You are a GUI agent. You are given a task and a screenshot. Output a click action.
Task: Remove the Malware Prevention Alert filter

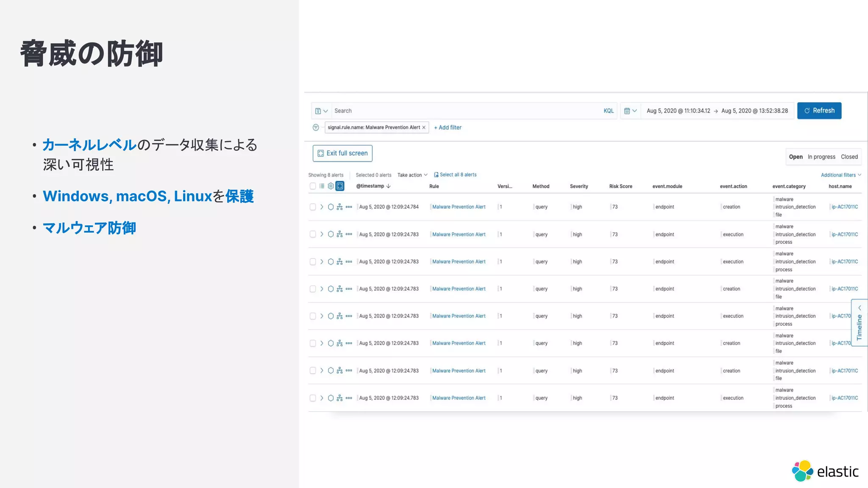(x=423, y=128)
